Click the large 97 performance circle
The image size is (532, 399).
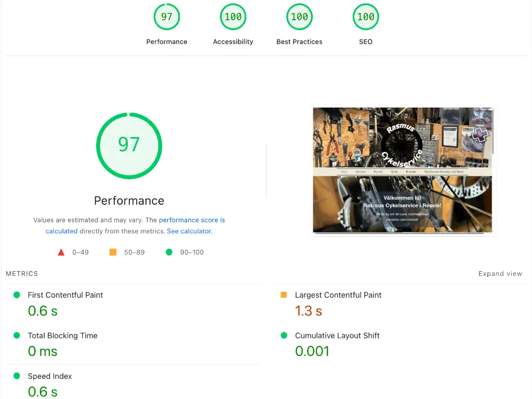(129, 145)
